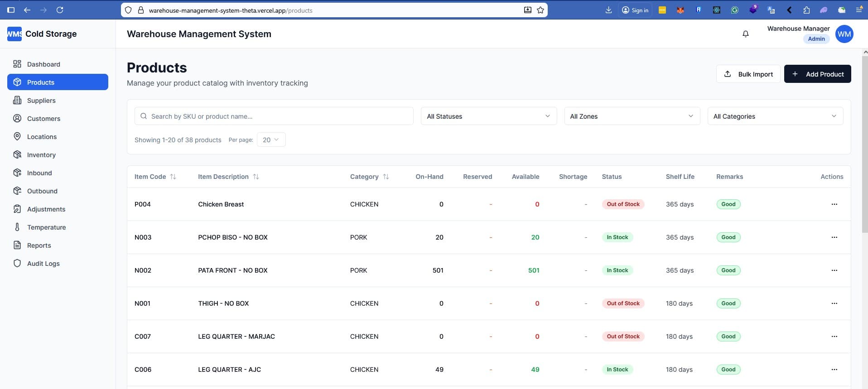868x389 pixels.
Task: Change the per page count dropdown
Action: point(271,140)
